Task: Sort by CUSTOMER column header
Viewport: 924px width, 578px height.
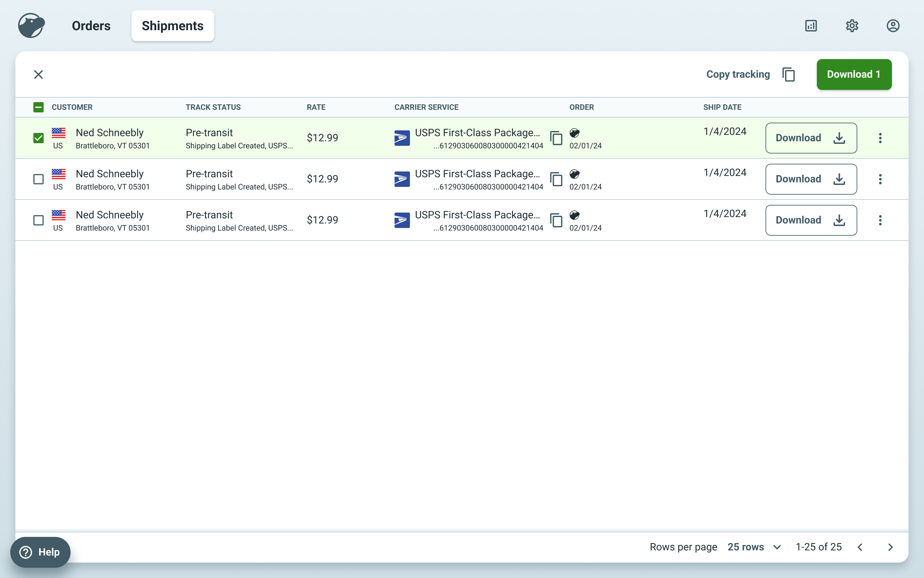Action: coord(72,107)
